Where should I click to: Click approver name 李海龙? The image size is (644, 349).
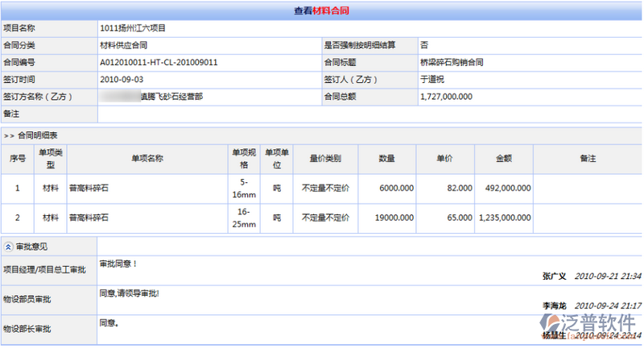[555, 306]
